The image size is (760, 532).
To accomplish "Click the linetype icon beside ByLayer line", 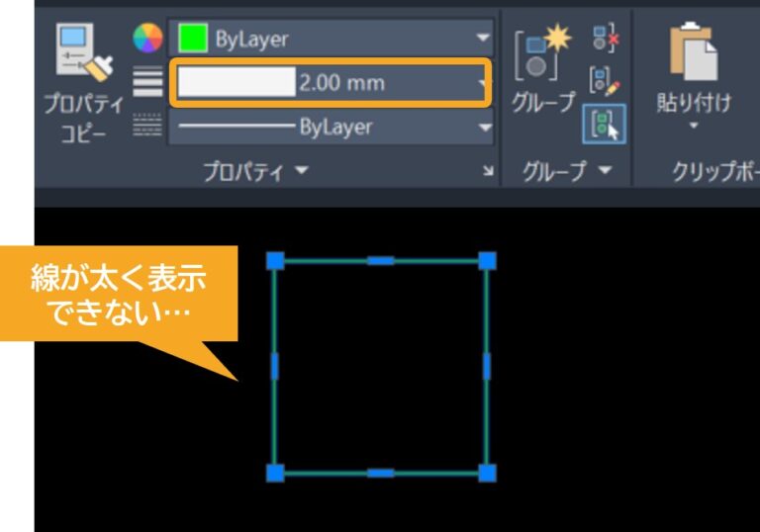I will (x=147, y=127).
